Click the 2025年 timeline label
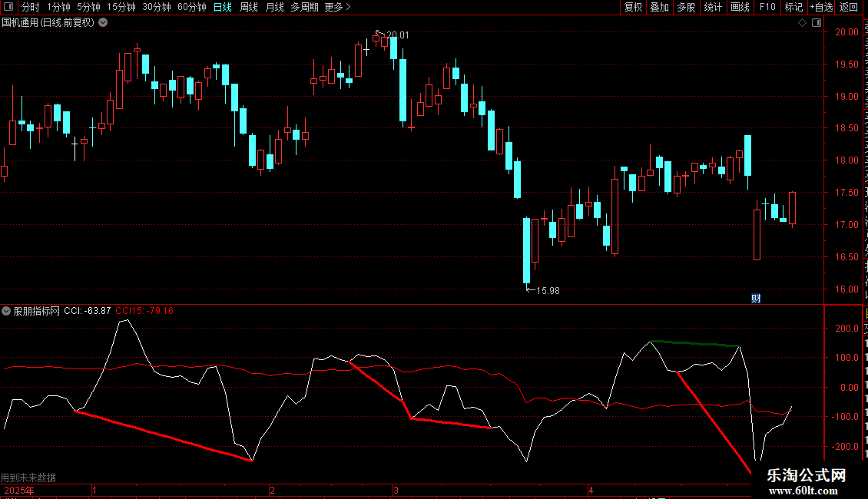Screen dimensions: 868x499 click(x=19, y=491)
